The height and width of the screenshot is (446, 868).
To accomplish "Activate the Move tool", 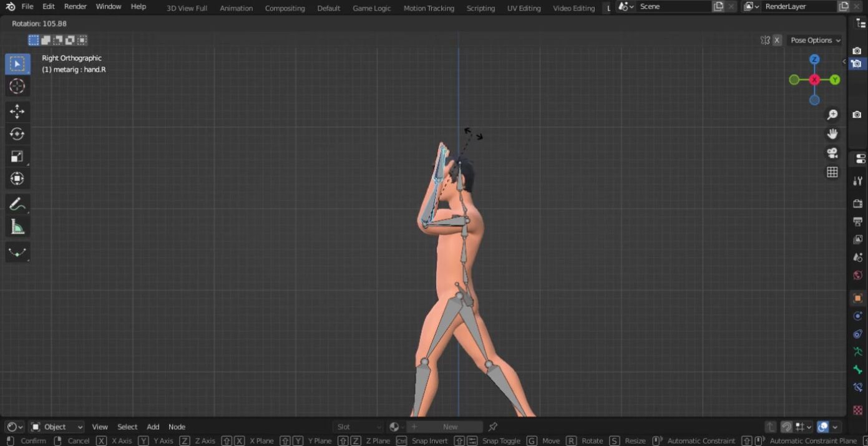I will pyautogui.click(x=17, y=112).
